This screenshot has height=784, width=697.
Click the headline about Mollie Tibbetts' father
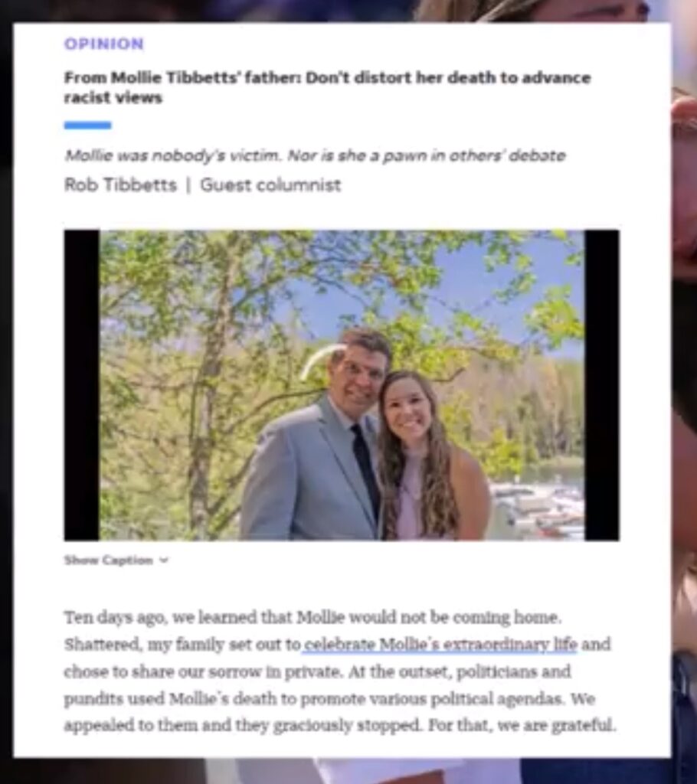click(328, 87)
